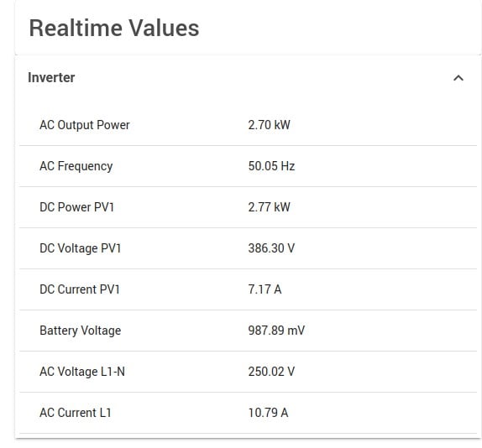The height and width of the screenshot is (448, 482).
Task: Collapse the Inverter section chevron
Action: coord(458,78)
